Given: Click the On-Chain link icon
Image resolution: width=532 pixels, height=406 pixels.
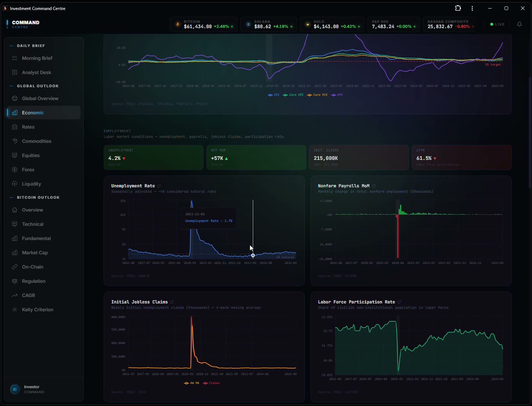Looking at the screenshot, I should [15, 267].
